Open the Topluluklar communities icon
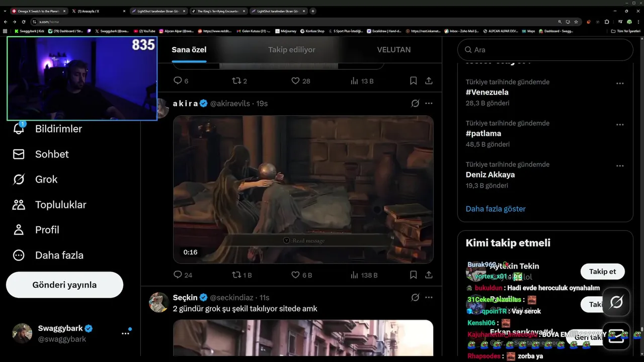Image resolution: width=644 pixels, height=362 pixels. click(19, 205)
